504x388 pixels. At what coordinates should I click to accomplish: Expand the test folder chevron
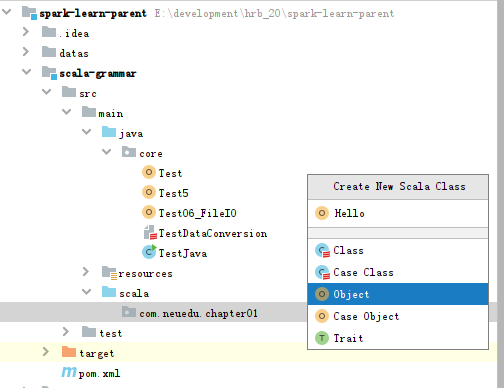pyautogui.click(x=66, y=332)
